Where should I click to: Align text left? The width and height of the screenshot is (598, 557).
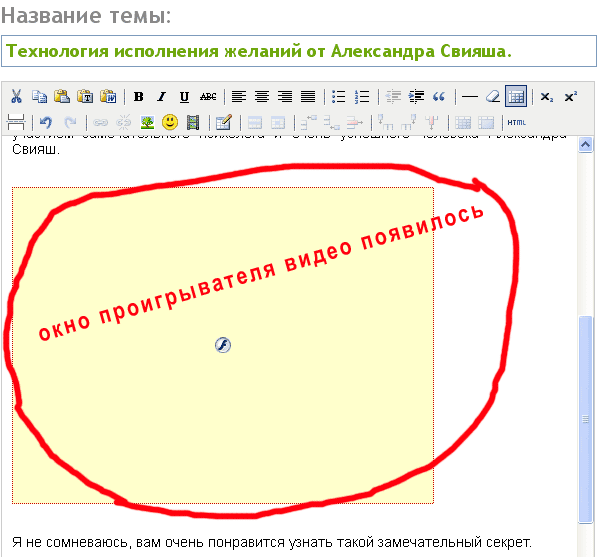click(x=239, y=97)
